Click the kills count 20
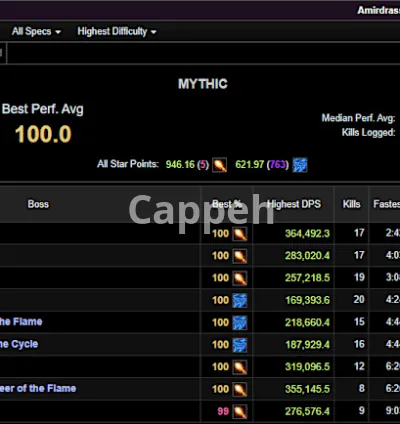Viewport: 400px width, 424px height. (x=359, y=299)
